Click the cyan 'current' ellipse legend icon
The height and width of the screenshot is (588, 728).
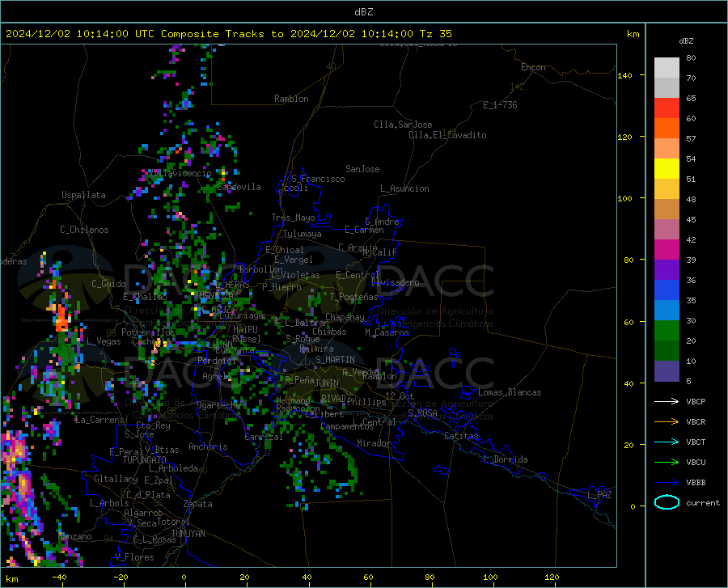pyautogui.click(x=667, y=502)
